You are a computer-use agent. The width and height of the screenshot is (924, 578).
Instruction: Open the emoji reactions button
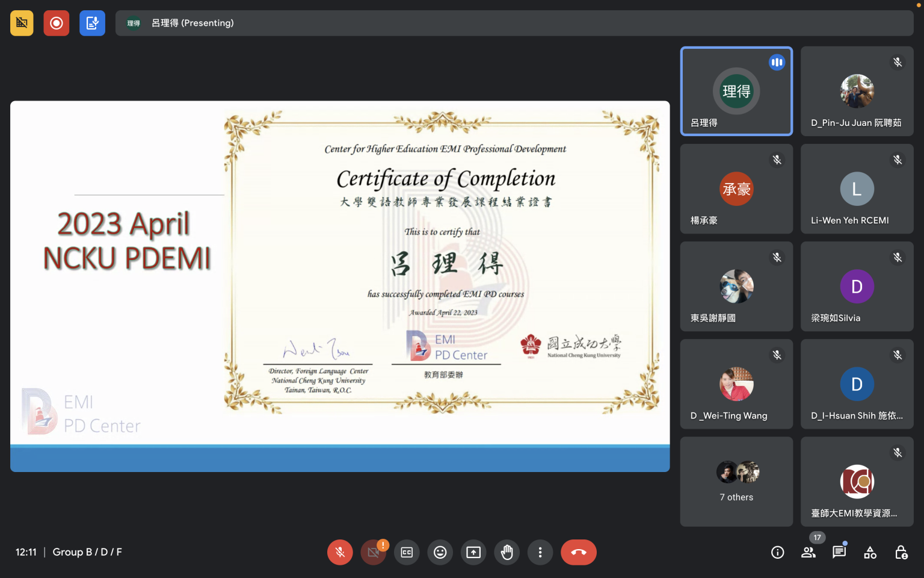tap(440, 552)
